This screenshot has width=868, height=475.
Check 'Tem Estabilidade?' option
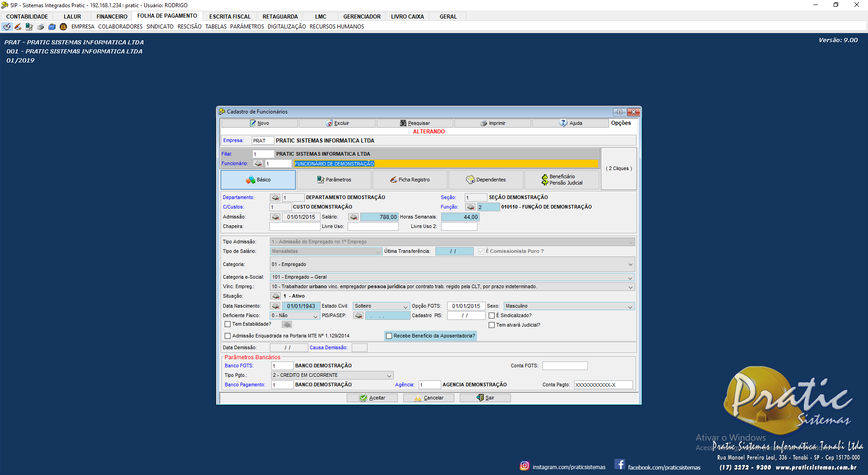(x=228, y=324)
